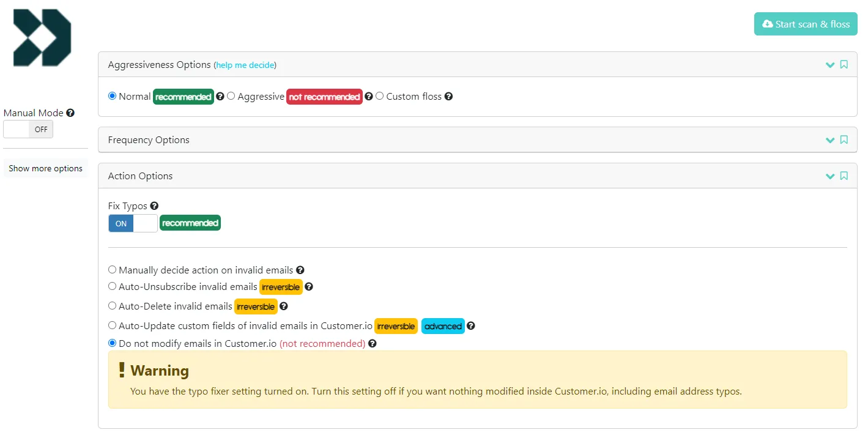Choose the Custom floss radio option
The image size is (868, 438).
pos(379,96)
